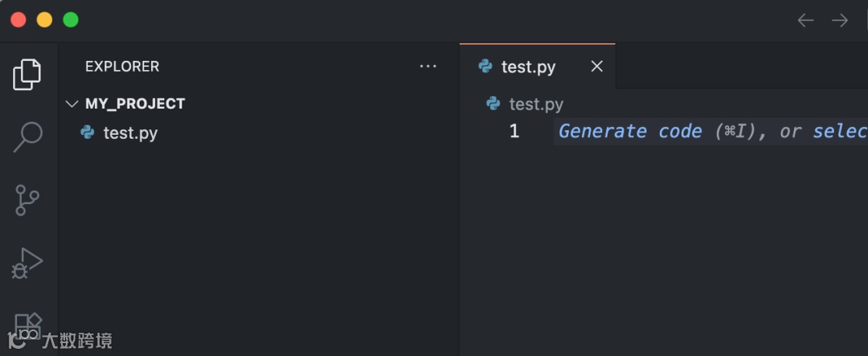The image size is (868, 356).
Task: Place cursor on editor line 1
Action: click(707, 131)
